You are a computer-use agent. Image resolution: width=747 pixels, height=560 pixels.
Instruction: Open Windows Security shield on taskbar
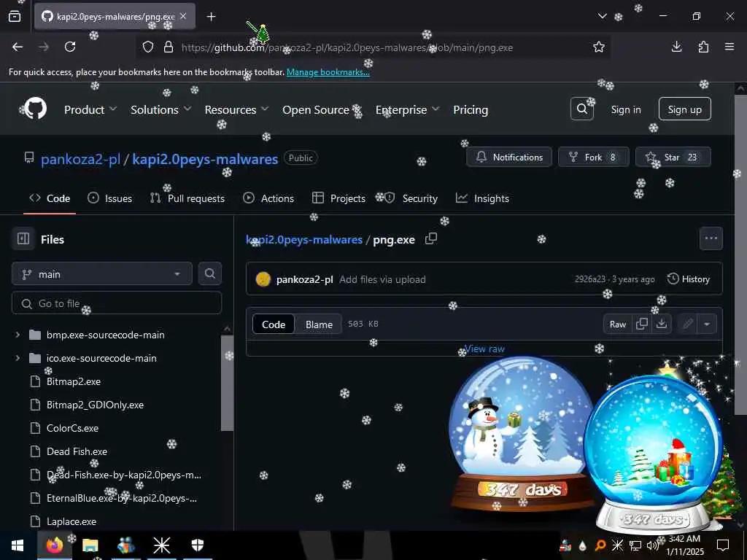point(197,545)
